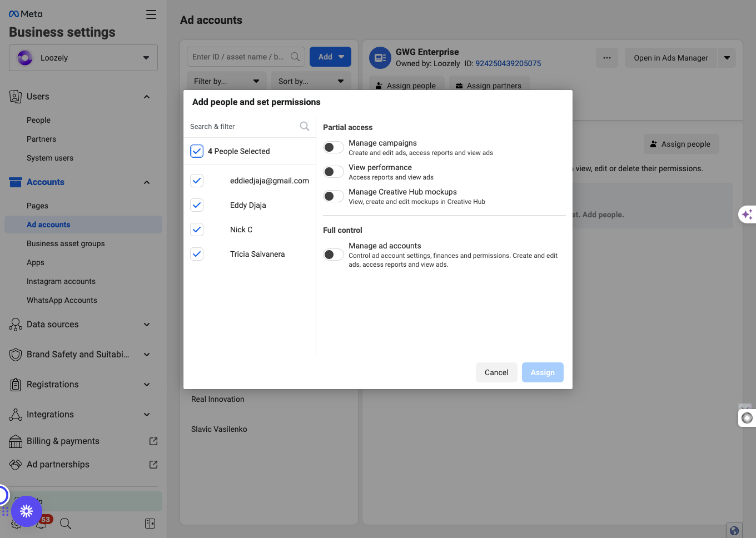This screenshot has height=538, width=756.
Task: Click the Data sources icon
Action: click(x=16, y=325)
